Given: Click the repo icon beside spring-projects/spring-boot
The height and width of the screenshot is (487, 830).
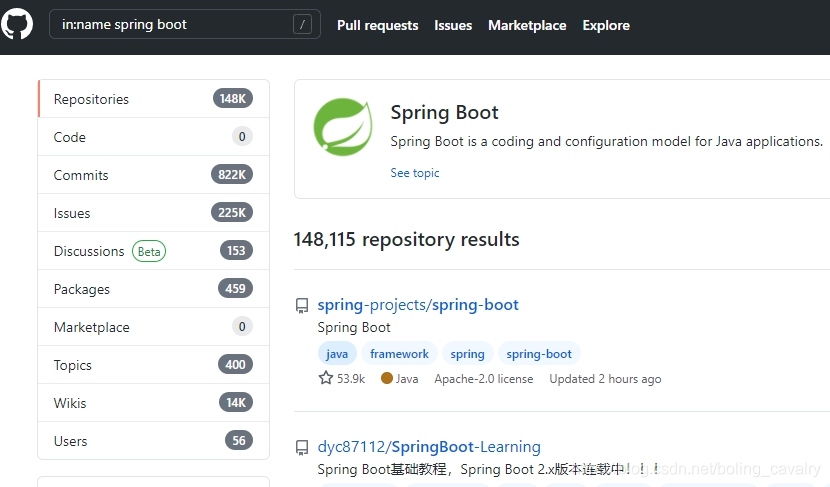Looking at the screenshot, I should pyautogui.click(x=302, y=305).
